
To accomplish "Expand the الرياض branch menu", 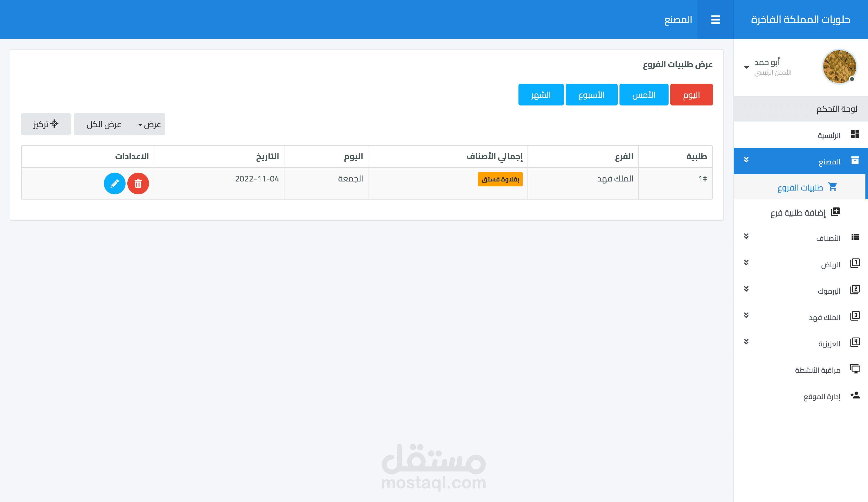I will point(746,263).
